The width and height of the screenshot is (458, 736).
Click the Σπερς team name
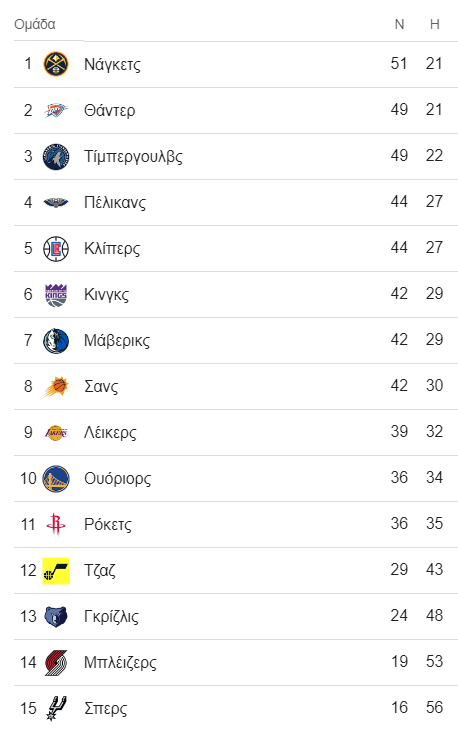106,708
